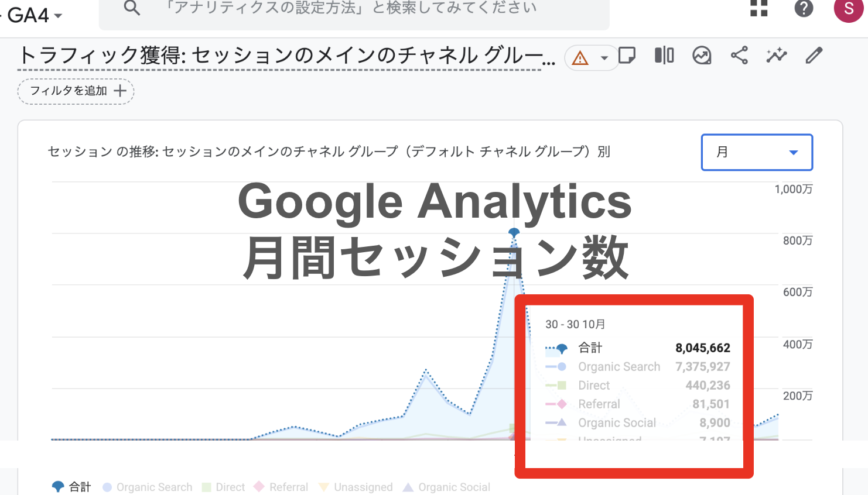The image size is (868, 495).
Task: Open the comparison edit icon
Action: pyautogui.click(x=664, y=56)
